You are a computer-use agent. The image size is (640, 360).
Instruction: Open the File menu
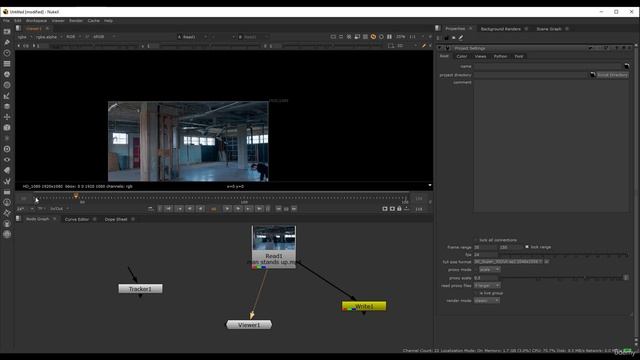pos(7,20)
